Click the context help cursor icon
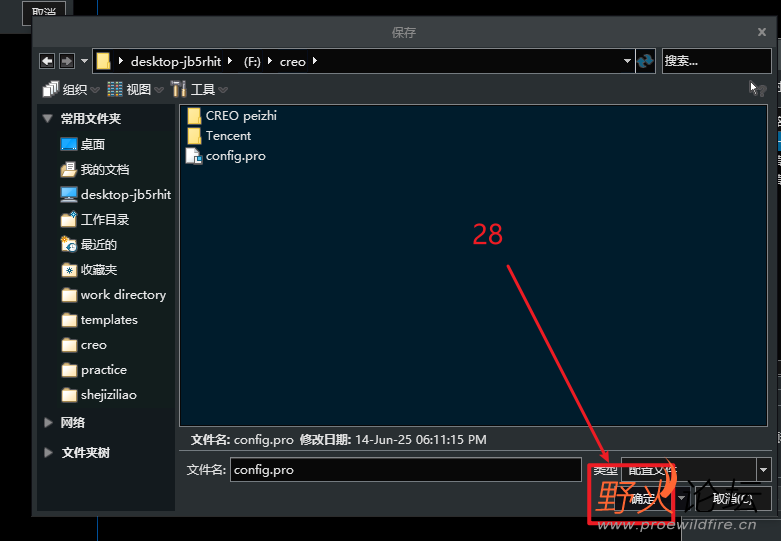Image resolution: width=781 pixels, height=541 pixels. [x=757, y=89]
